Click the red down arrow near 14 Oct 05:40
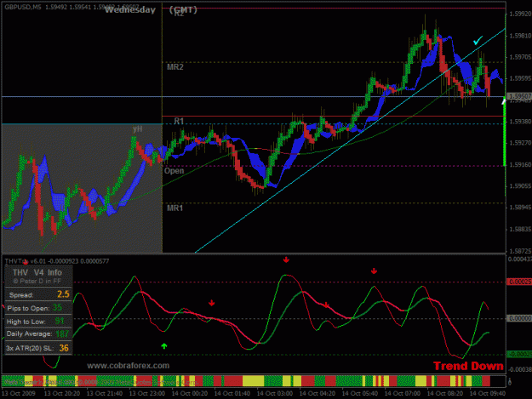Screen dimensions: 532x399 click(x=374, y=271)
